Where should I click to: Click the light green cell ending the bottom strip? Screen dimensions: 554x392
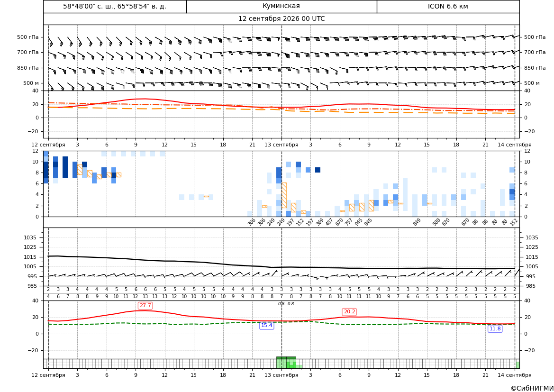[x=518, y=365]
